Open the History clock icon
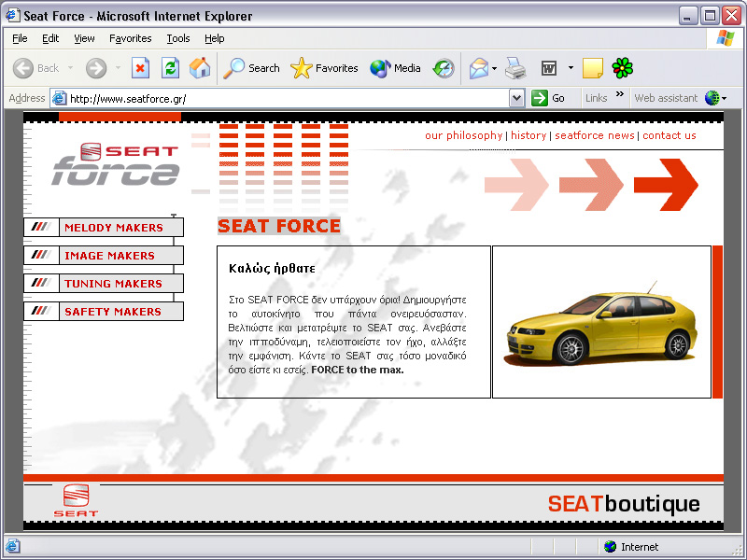The image size is (747, 560). (x=444, y=68)
